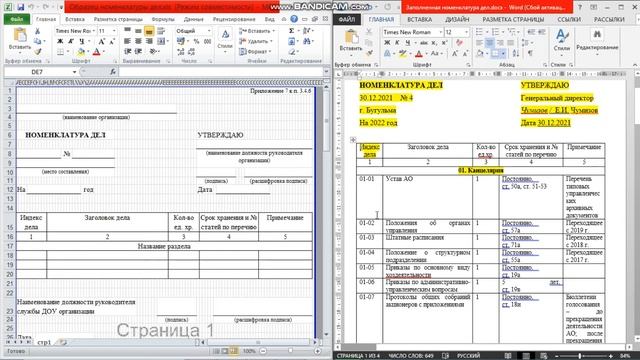Toggle strikethrough (abc) in Word

click(424, 43)
